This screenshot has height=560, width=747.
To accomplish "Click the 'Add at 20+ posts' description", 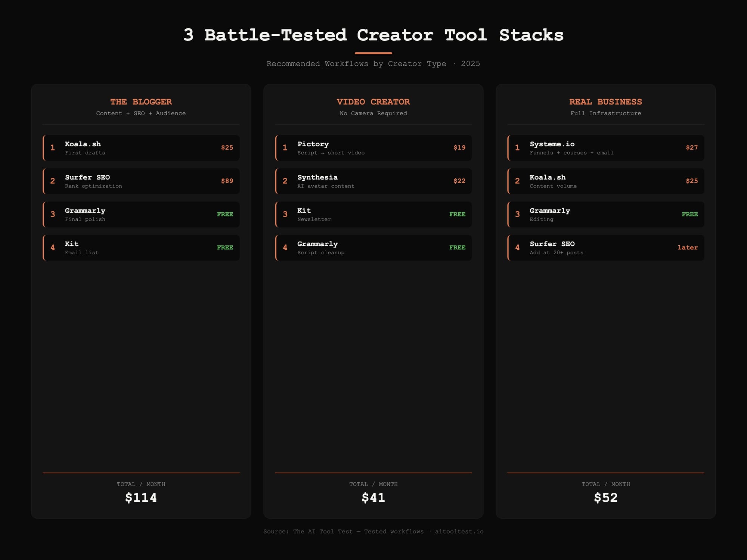I will pyautogui.click(x=557, y=252).
